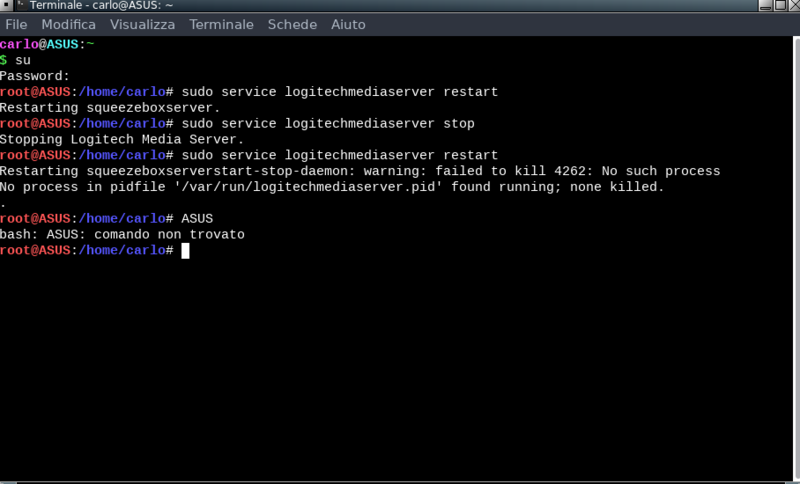Click the 'No process in pidfile' output line
Image resolution: width=800 pixels, height=484 pixels.
click(332, 187)
